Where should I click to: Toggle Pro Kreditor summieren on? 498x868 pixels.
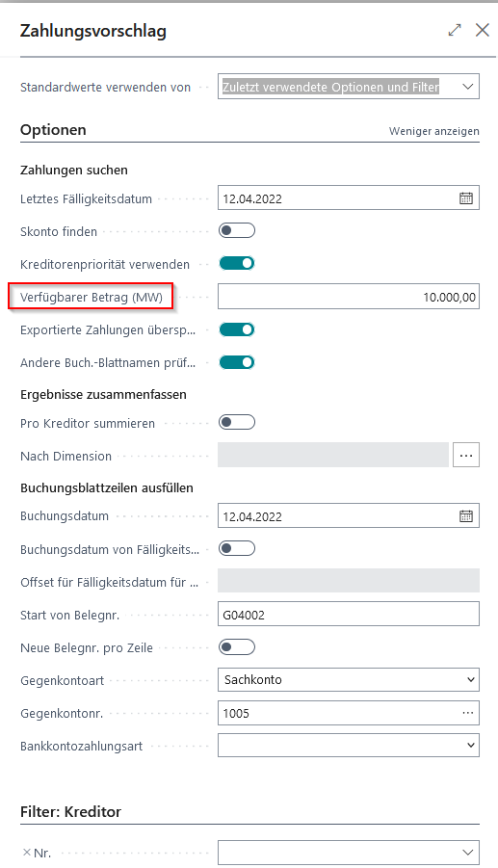tap(237, 422)
